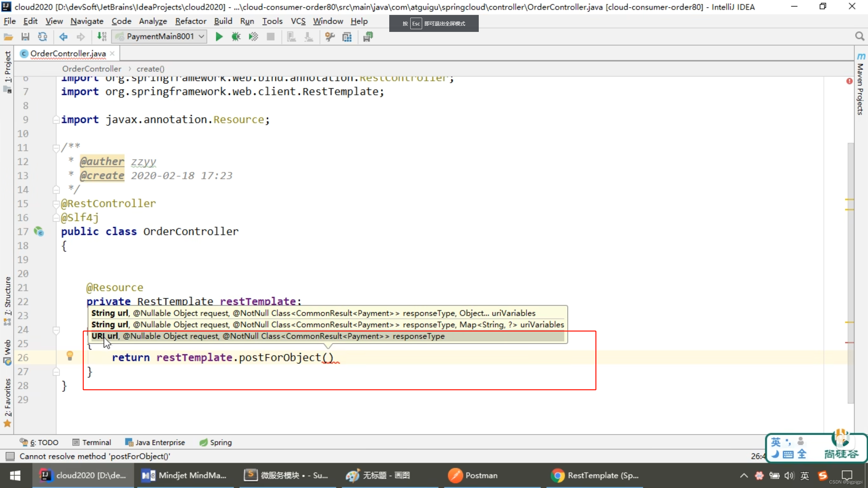Screen dimensions: 868x488
Task: Click the toolbar icon right of Project Structure
Action: coord(368,37)
